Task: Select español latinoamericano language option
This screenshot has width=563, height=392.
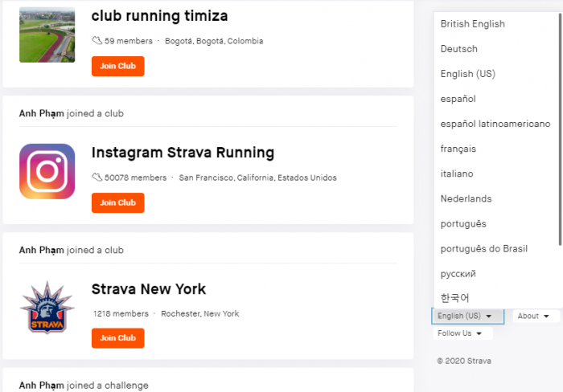Action: pos(495,124)
